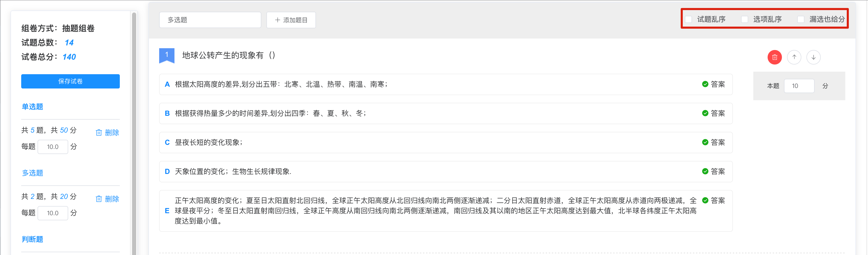Click the 添加题目 button
The image size is (868, 255).
[291, 20]
